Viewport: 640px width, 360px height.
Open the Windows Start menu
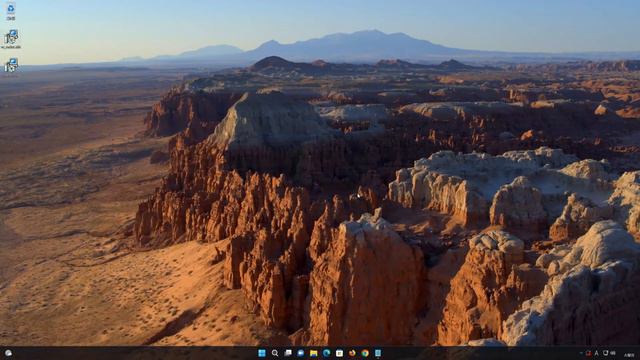(262, 353)
